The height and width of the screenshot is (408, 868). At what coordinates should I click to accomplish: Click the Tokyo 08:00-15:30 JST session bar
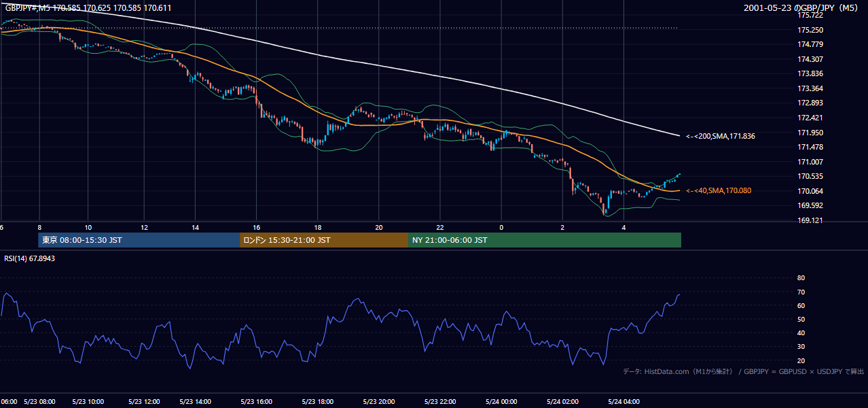click(139, 240)
